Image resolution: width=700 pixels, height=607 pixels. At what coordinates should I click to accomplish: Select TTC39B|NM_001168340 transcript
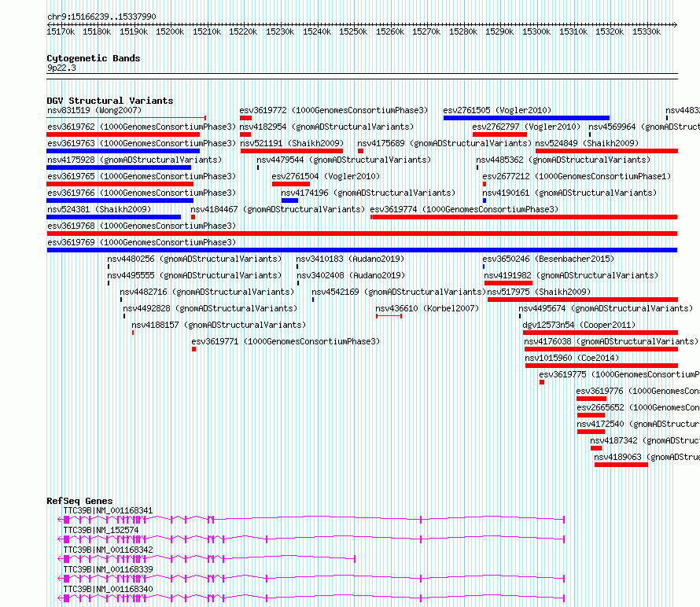[108, 589]
